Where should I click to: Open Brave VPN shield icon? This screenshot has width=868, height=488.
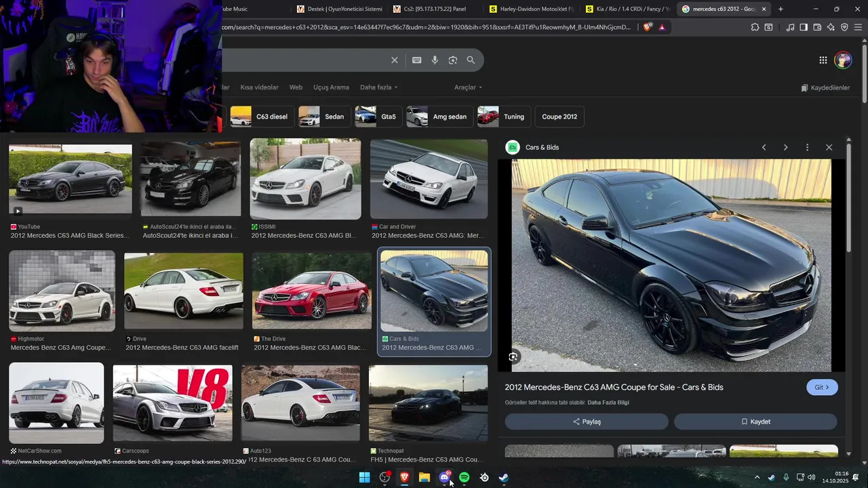[x=844, y=27]
